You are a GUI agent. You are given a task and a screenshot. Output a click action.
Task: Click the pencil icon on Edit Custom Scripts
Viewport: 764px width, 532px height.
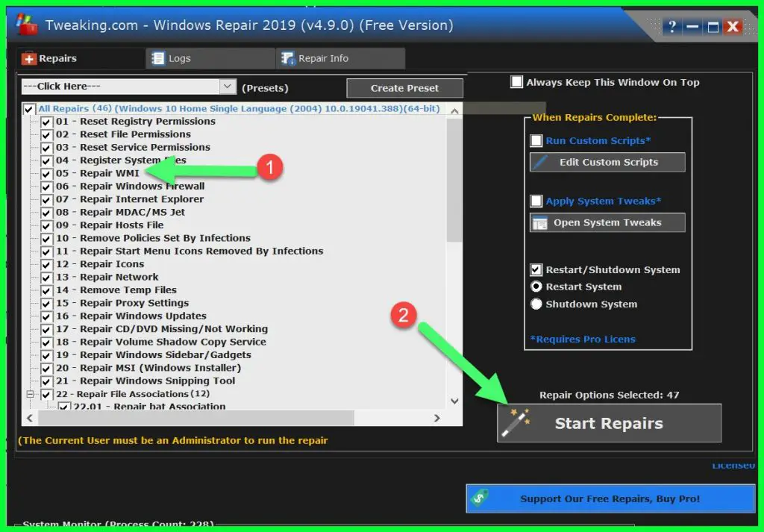[541, 162]
